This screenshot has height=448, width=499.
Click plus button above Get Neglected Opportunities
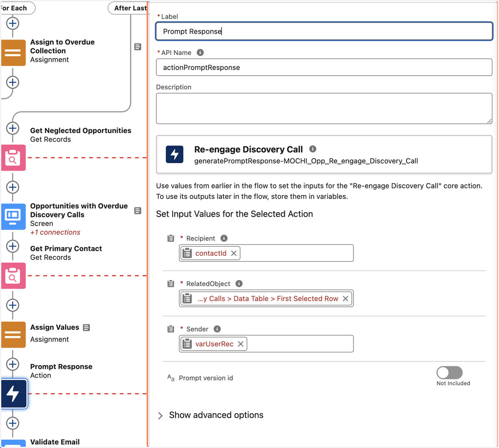(x=12, y=128)
